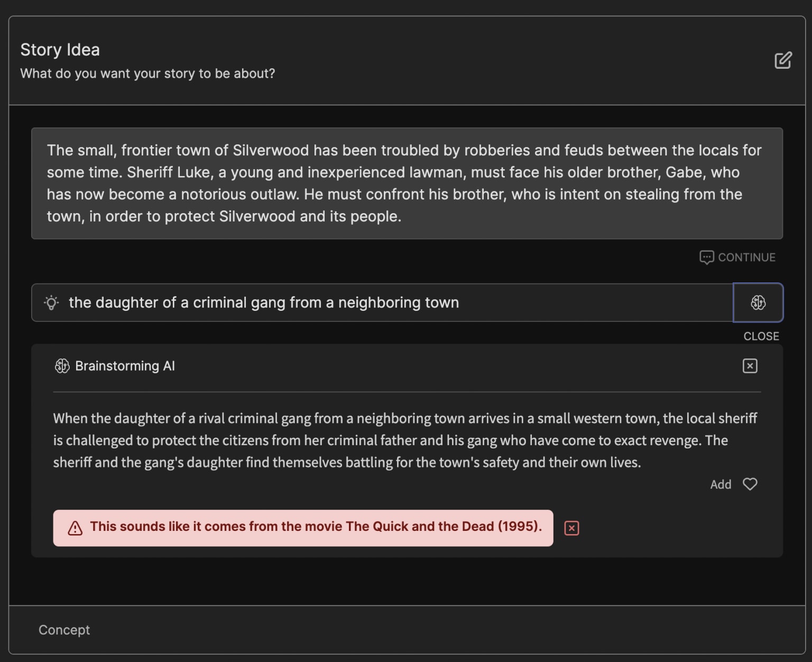
Task: Select the Silverwood story idea text box
Action: click(407, 183)
